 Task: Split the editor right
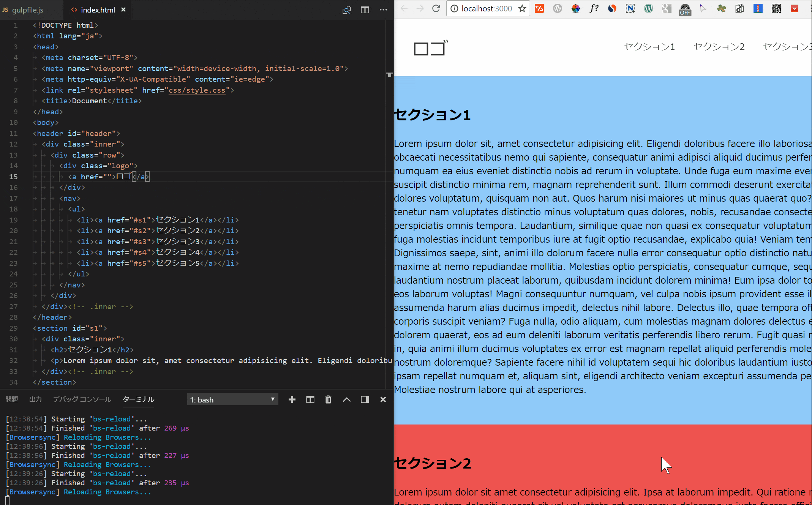365,10
